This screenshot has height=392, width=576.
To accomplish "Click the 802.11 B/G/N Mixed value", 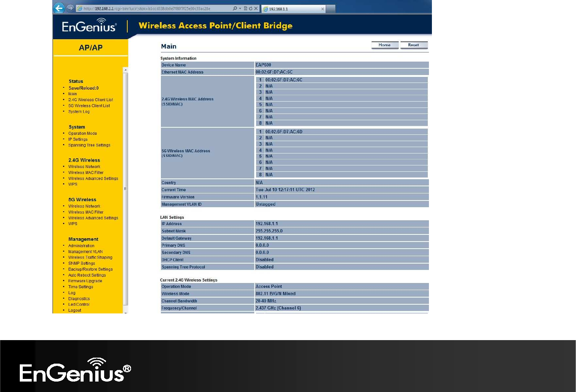I will [x=275, y=294].
